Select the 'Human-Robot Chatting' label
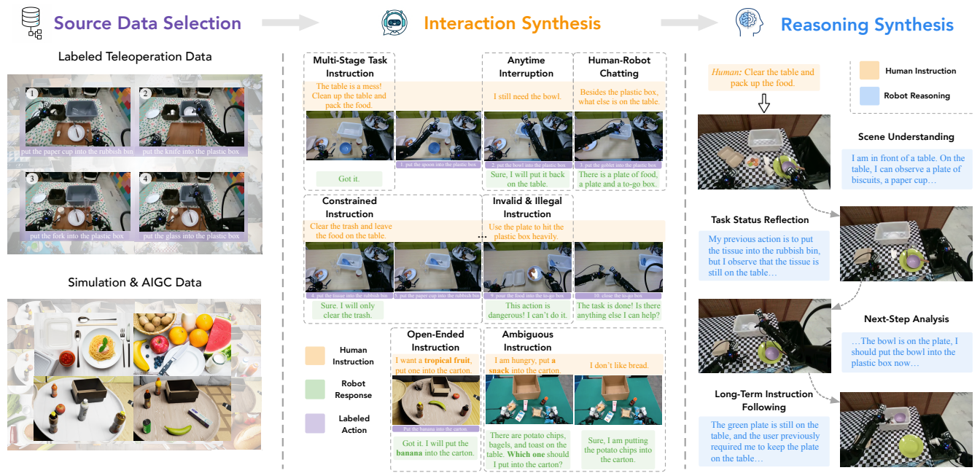Viewport: 980px width, 473px height. 619,67
